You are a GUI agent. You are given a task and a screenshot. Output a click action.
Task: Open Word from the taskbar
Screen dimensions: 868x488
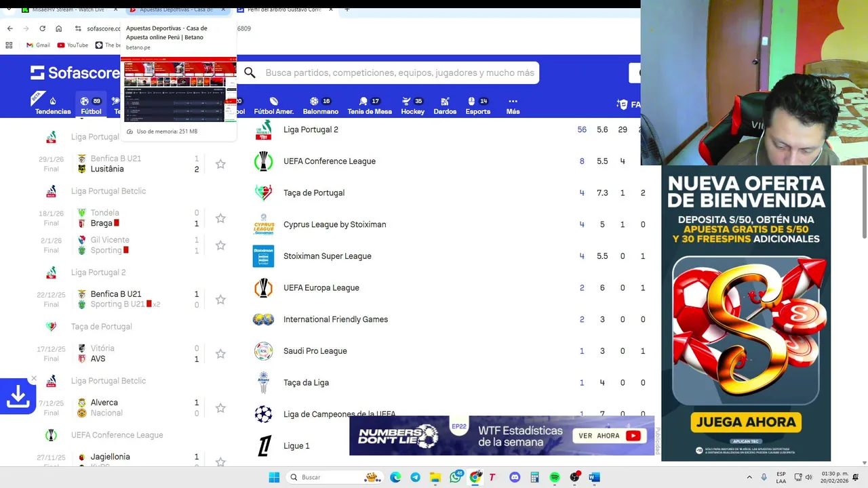click(x=595, y=477)
